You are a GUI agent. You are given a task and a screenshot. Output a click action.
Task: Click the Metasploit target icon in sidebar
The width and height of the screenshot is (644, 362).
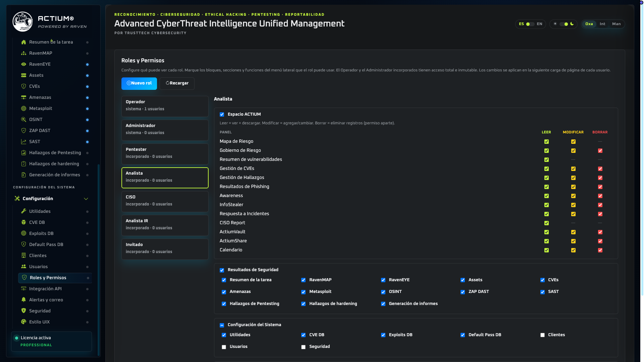(x=23, y=109)
